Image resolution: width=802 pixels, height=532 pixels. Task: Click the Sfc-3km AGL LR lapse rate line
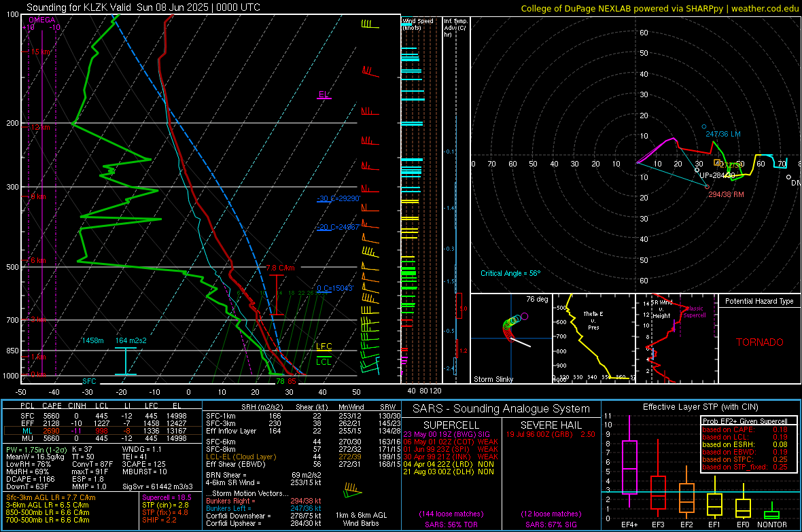click(51, 497)
